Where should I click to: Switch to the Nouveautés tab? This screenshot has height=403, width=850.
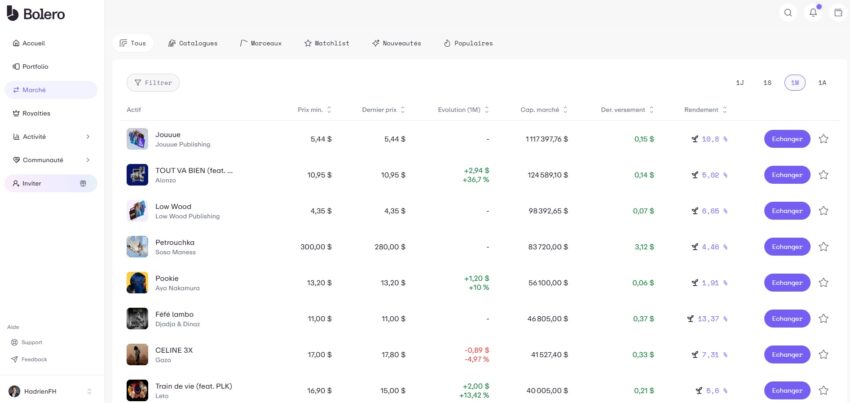click(396, 43)
